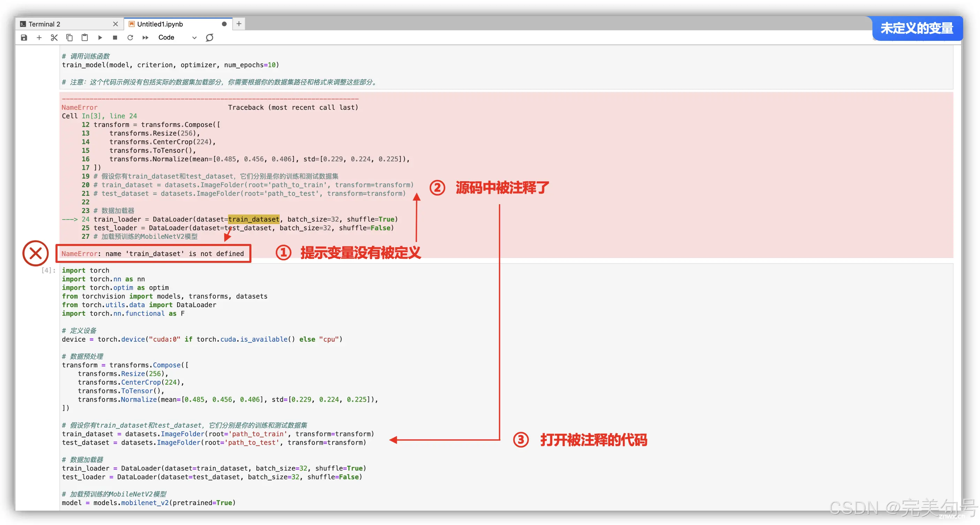Click the unsaved dot on Untitled1.ipynb tab

pyautogui.click(x=224, y=24)
